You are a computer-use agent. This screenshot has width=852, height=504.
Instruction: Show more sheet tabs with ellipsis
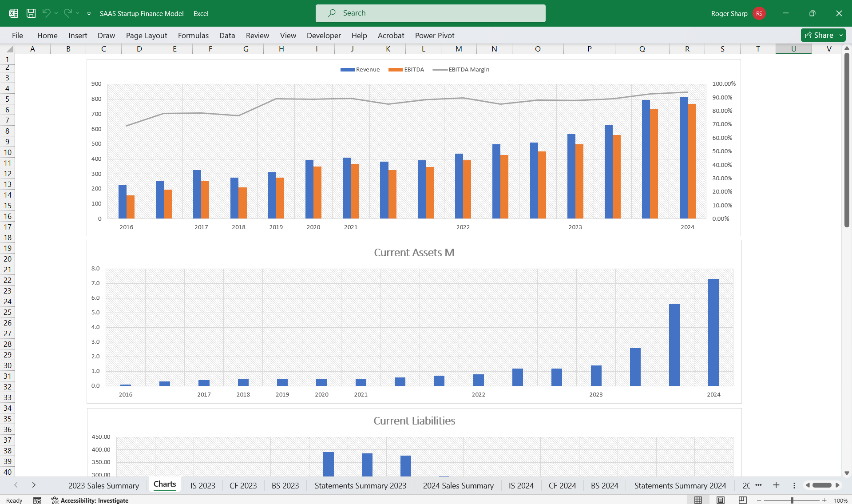758,485
